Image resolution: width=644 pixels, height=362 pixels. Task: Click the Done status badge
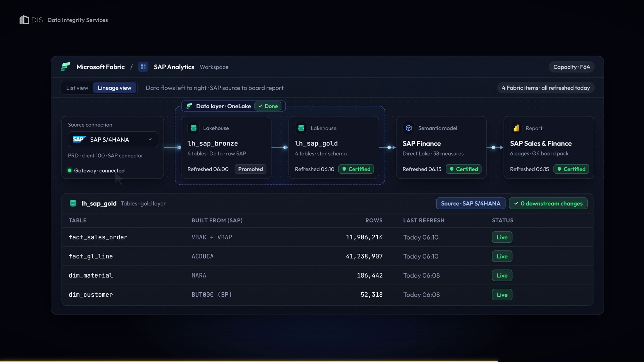pos(268,106)
